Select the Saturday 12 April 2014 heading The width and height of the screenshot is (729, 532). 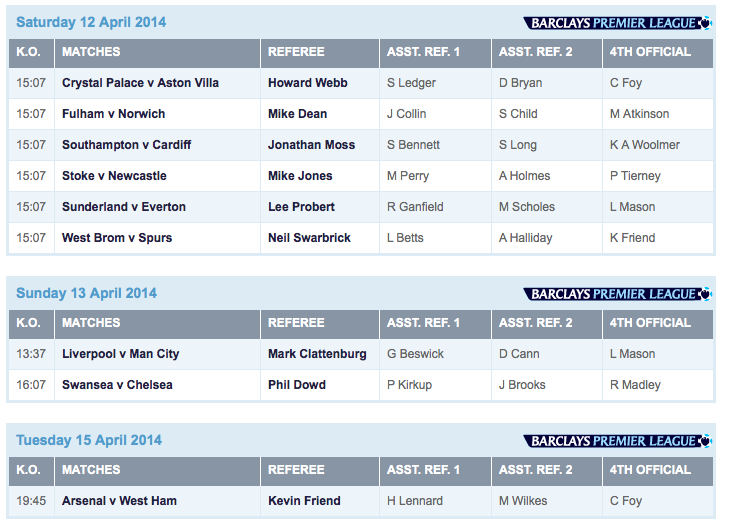pyautogui.click(x=91, y=22)
